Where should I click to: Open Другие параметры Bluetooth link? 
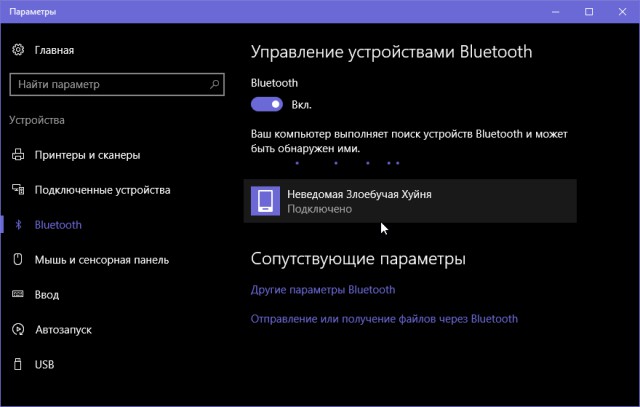[323, 290]
